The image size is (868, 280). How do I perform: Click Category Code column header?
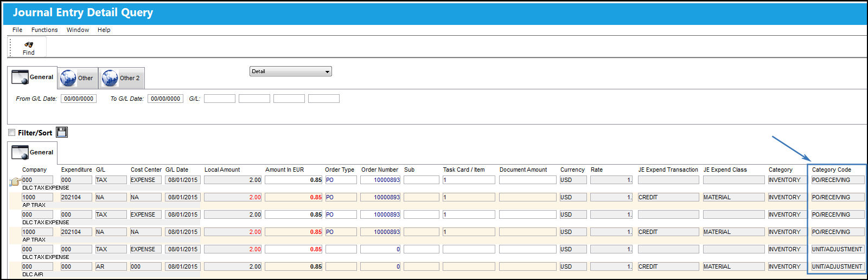pyautogui.click(x=832, y=170)
